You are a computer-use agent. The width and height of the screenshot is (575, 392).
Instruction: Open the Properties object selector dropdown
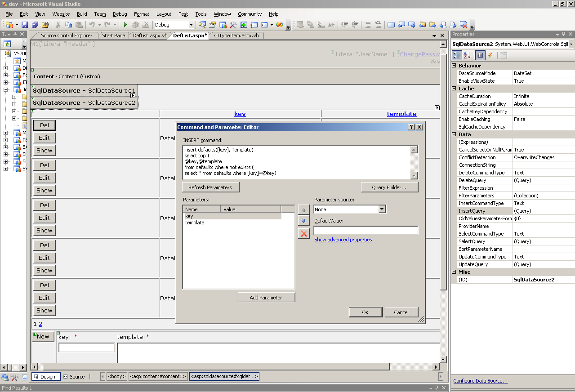(x=571, y=44)
